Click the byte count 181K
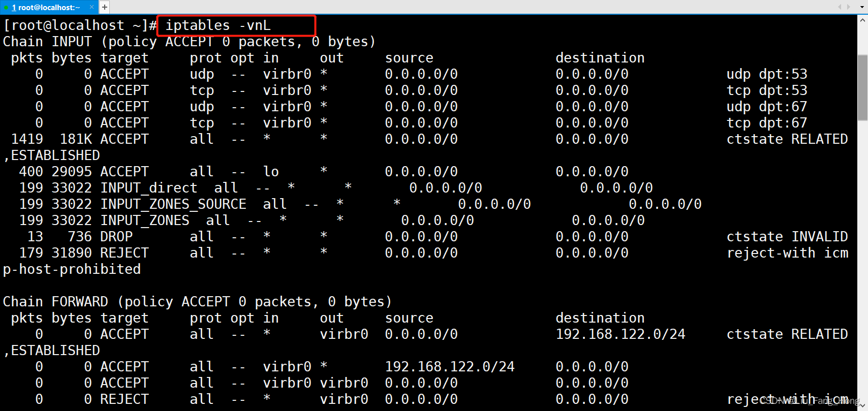 click(76, 139)
